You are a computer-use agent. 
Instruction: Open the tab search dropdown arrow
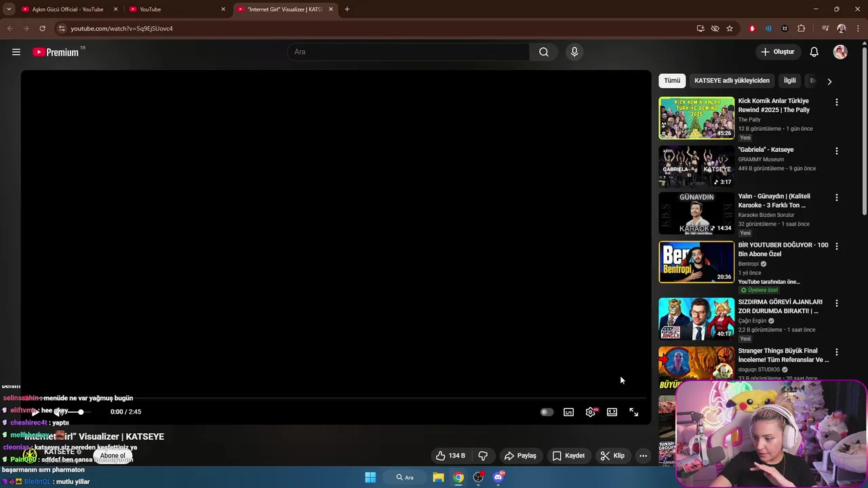coord(9,9)
